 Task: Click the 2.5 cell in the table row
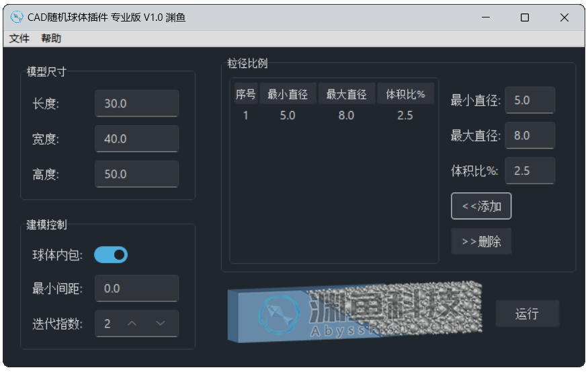pyautogui.click(x=405, y=115)
